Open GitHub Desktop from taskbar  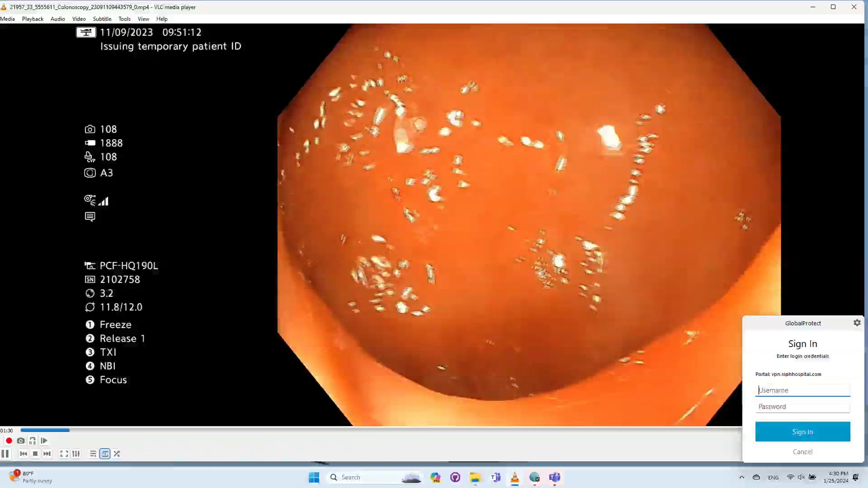point(455,477)
